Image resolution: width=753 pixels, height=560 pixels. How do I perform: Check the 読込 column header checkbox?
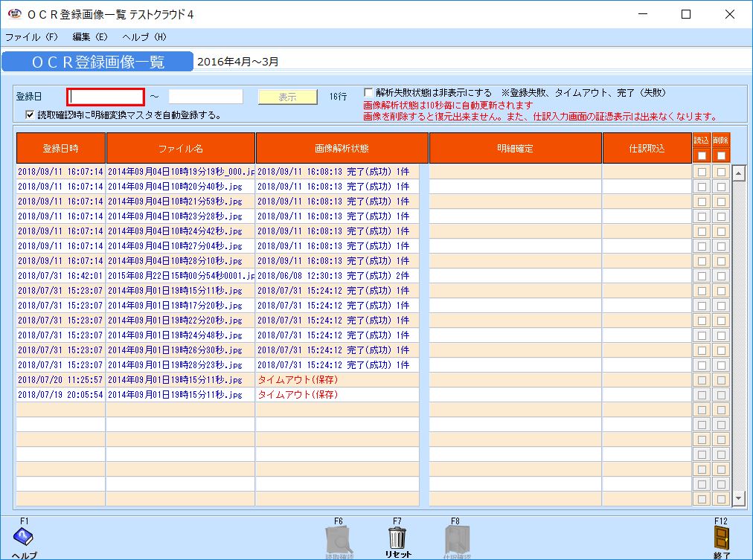point(700,154)
